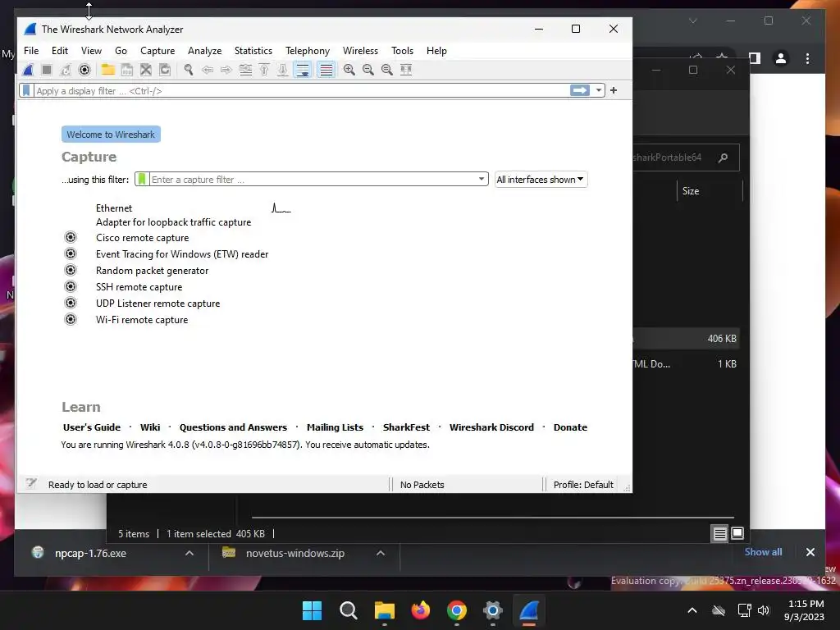This screenshot has width=840, height=630.
Task: Open the Statistics menu
Action: [253, 51]
